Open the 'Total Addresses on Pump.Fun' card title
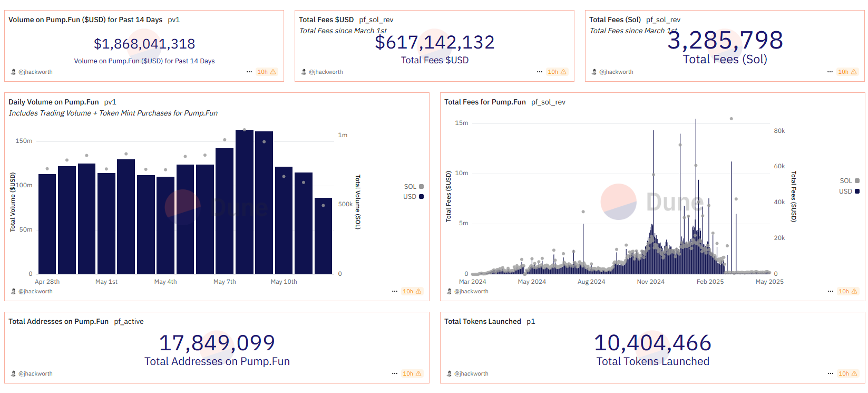The height and width of the screenshot is (393, 868). coord(58,321)
